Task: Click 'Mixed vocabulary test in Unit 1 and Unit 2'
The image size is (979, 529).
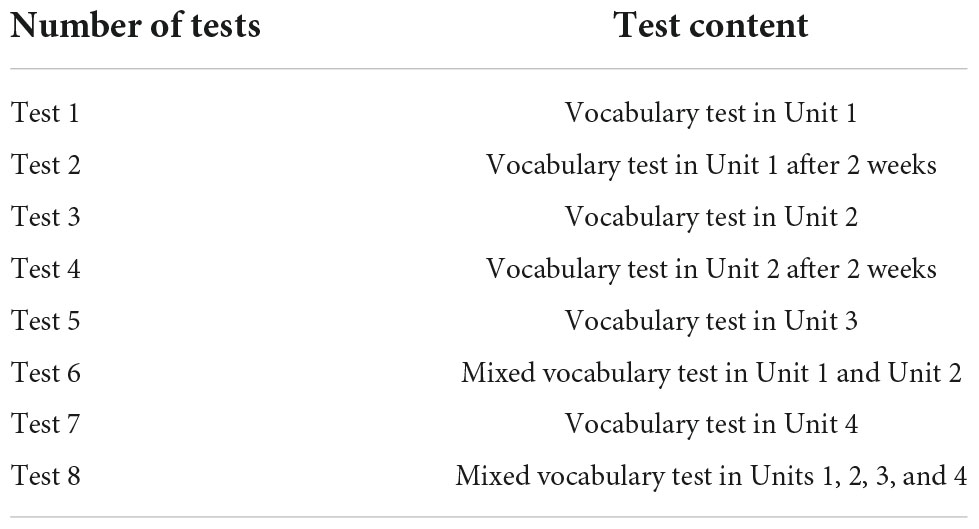Action: coord(711,373)
